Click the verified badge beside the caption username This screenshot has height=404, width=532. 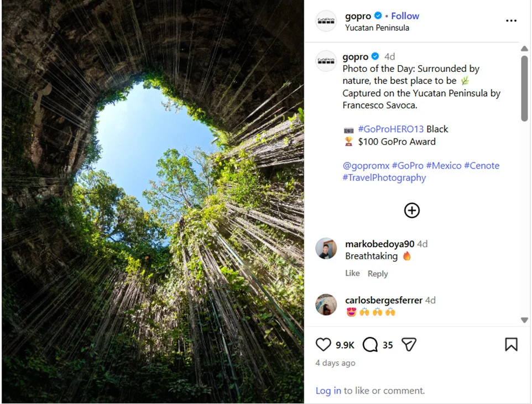click(375, 56)
